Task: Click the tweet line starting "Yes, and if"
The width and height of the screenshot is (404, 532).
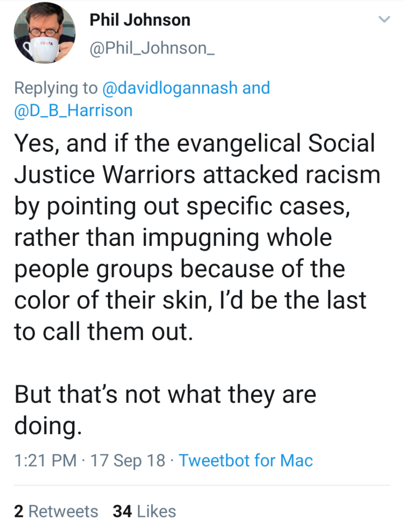Action: click(194, 143)
